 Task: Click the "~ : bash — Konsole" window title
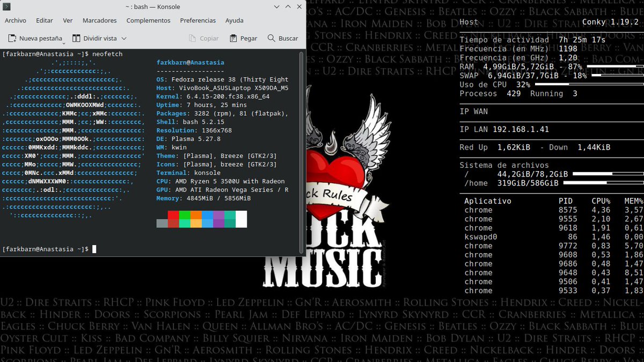click(x=153, y=7)
